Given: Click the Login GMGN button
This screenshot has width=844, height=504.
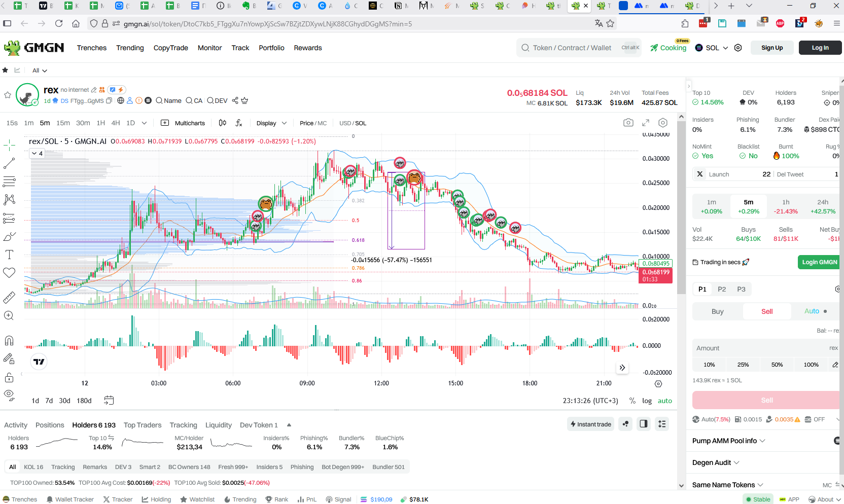Looking at the screenshot, I should (819, 262).
